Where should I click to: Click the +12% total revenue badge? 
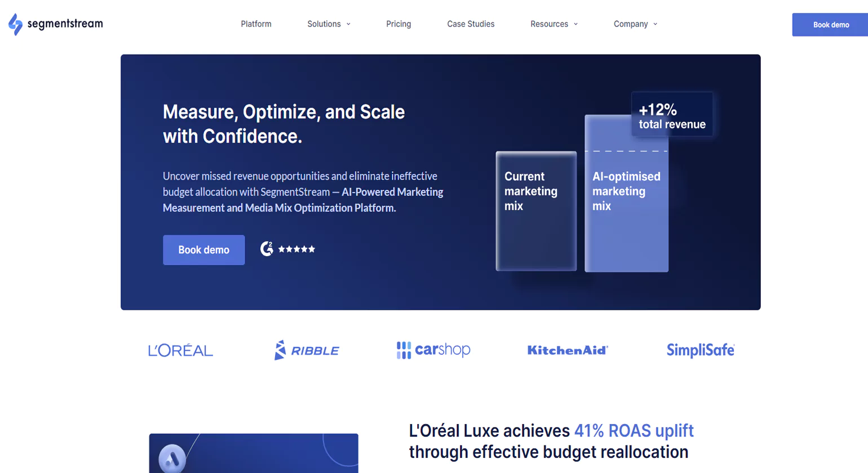(x=672, y=114)
